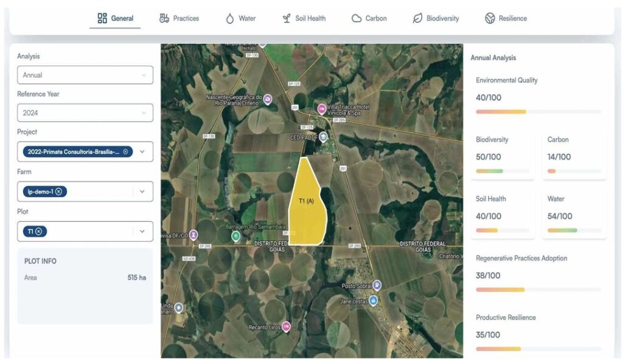The image size is (623, 364).
Task: Click the Water 54/100 progress bar
Action: pyautogui.click(x=574, y=230)
